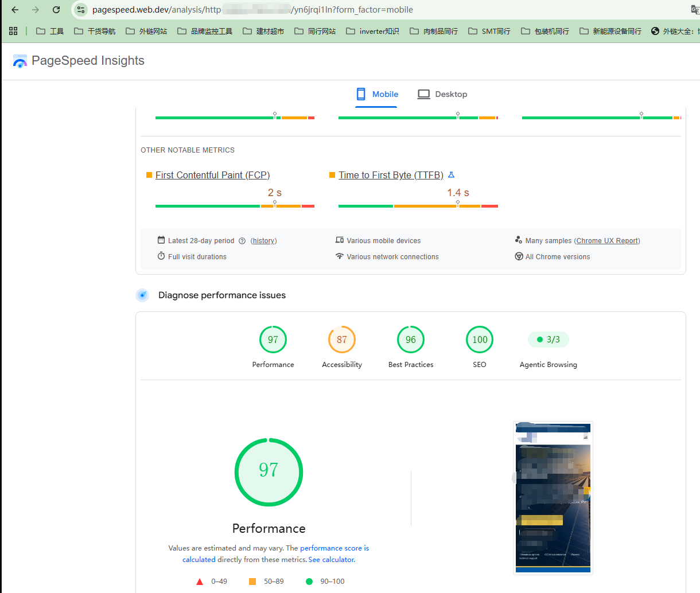
Task: Switch to the Mobile tab
Action: (x=376, y=94)
